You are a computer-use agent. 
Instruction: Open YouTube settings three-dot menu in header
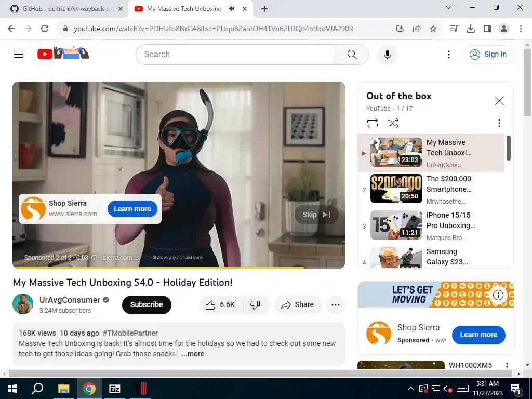[448, 54]
